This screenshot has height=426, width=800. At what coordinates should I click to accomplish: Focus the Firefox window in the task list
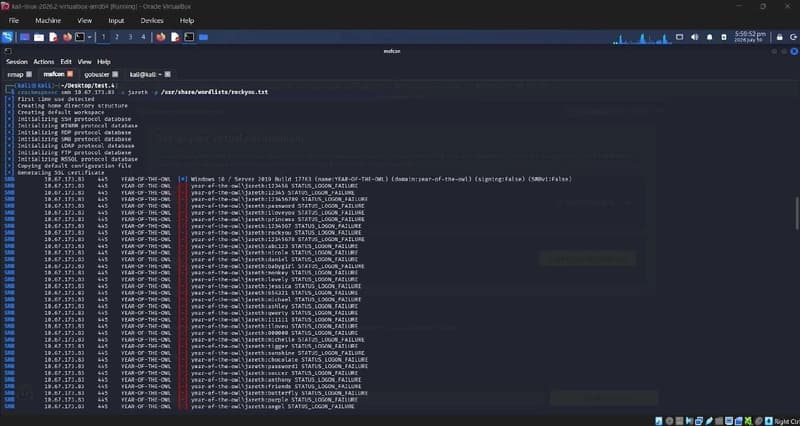coord(161,37)
